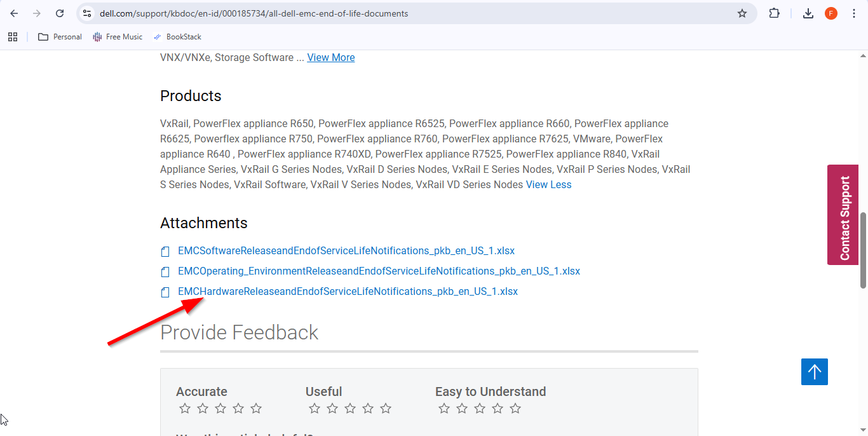Bookmark this page with star icon
The image size is (868, 436).
(x=742, y=13)
